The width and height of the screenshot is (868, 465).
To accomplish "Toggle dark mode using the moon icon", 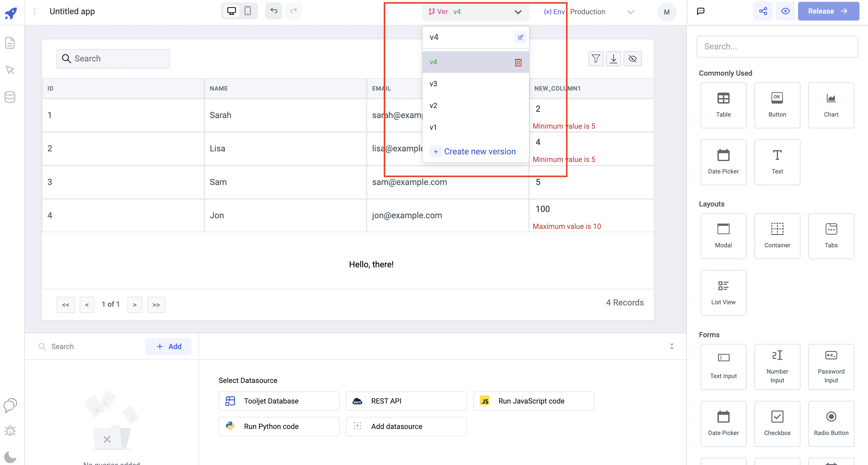I will [x=10, y=457].
